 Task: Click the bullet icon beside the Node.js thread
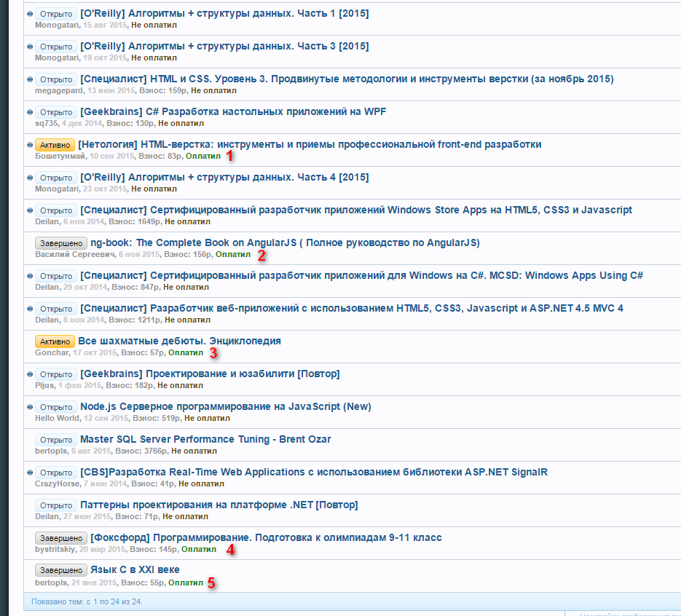tap(30, 407)
